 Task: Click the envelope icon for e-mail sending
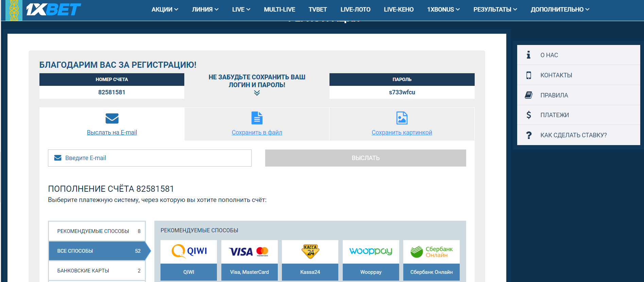[112, 119]
